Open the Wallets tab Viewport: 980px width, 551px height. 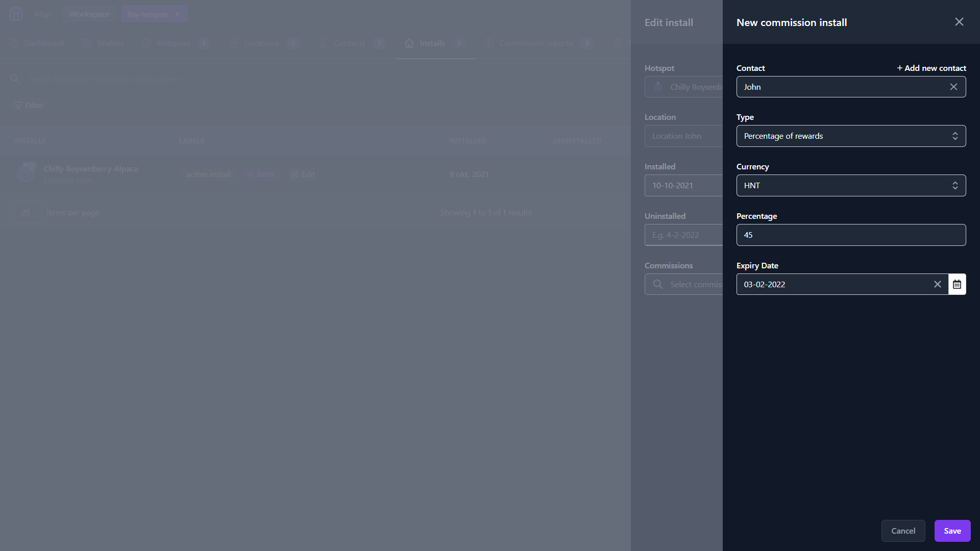click(103, 43)
